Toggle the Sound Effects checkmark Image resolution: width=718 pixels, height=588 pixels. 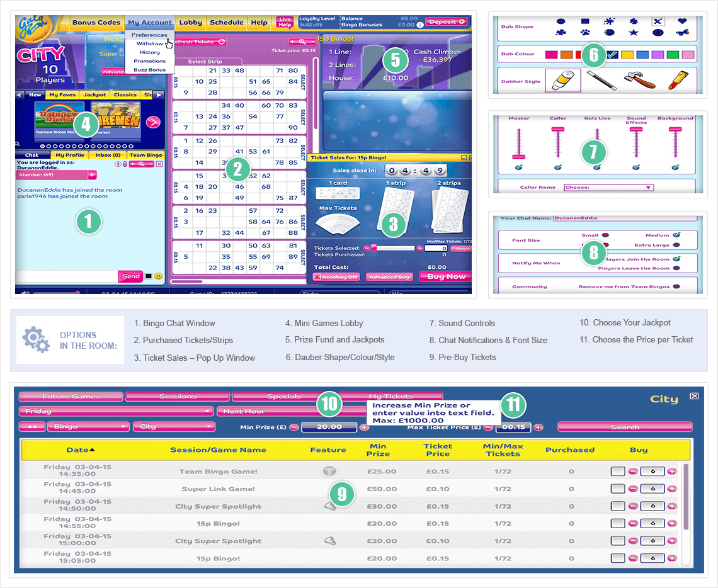tap(636, 167)
